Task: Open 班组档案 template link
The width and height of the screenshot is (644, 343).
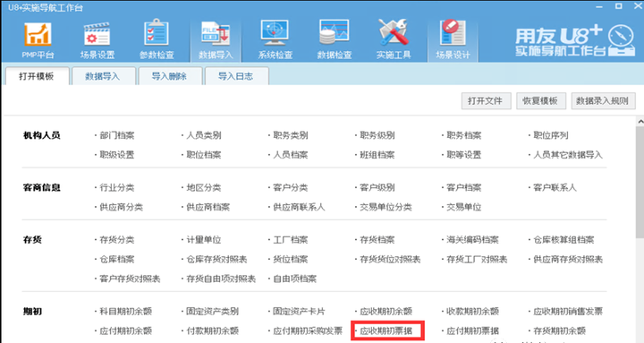Action: click(x=377, y=155)
